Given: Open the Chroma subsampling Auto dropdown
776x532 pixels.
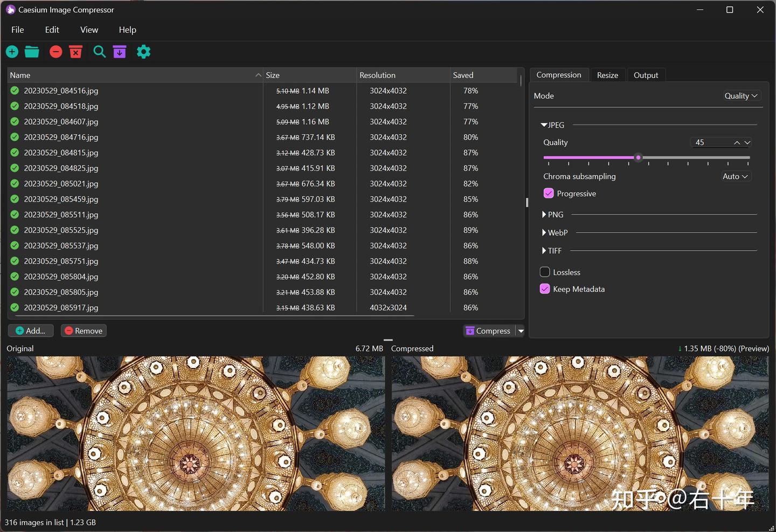Looking at the screenshot, I should 735,176.
